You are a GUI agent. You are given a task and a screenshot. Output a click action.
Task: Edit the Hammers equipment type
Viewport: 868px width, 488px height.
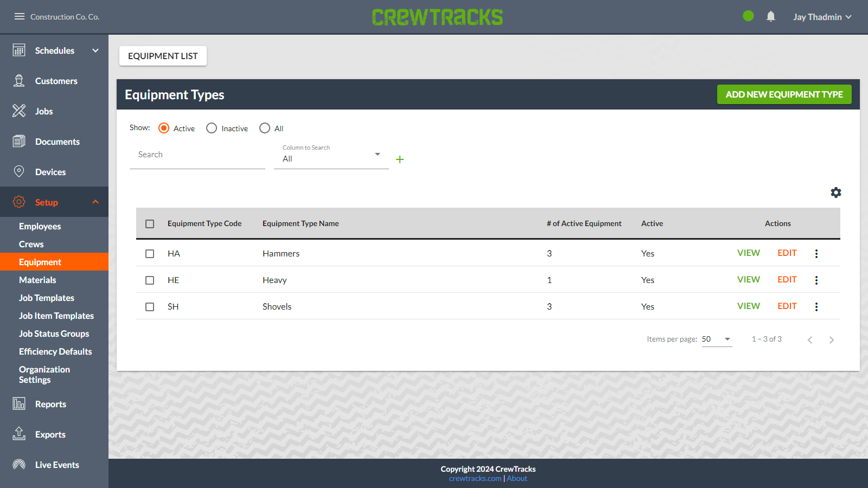pyautogui.click(x=787, y=253)
